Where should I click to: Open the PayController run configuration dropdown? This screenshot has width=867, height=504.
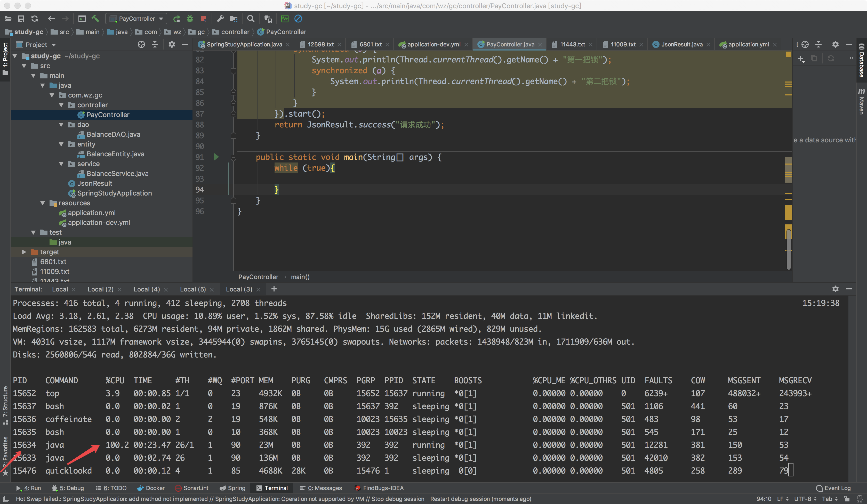click(137, 19)
